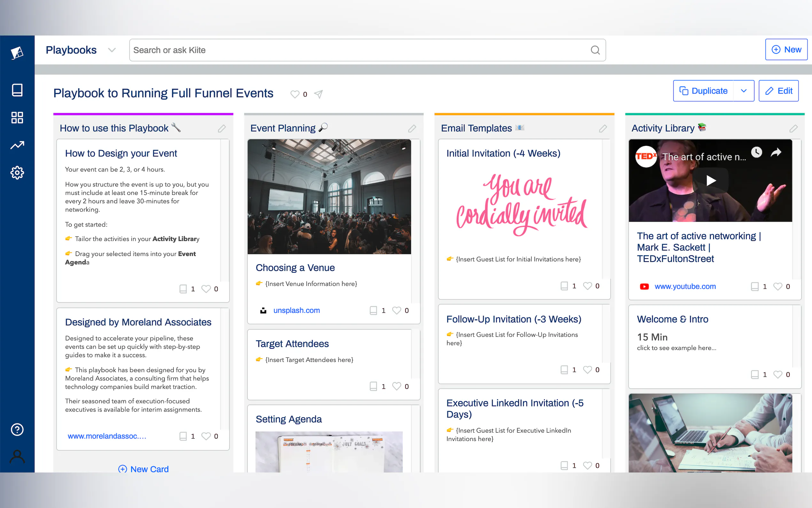812x508 pixels.
Task: Expand the Playbooks dropdown chevron
Action: [112, 50]
